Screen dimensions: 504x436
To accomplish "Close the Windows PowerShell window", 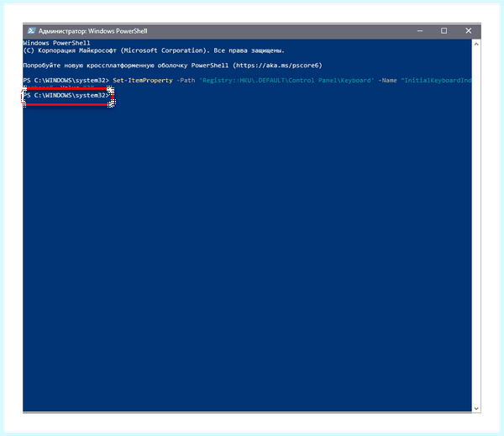I will point(469,31).
